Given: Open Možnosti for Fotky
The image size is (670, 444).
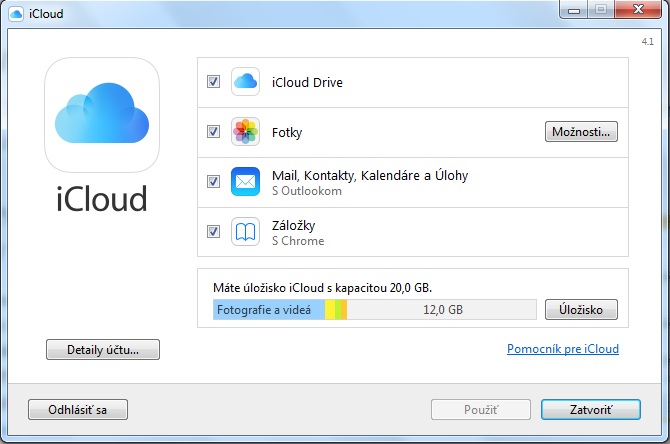Looking at the screenshot, I should pyautogui.click(x=581, y=132).
